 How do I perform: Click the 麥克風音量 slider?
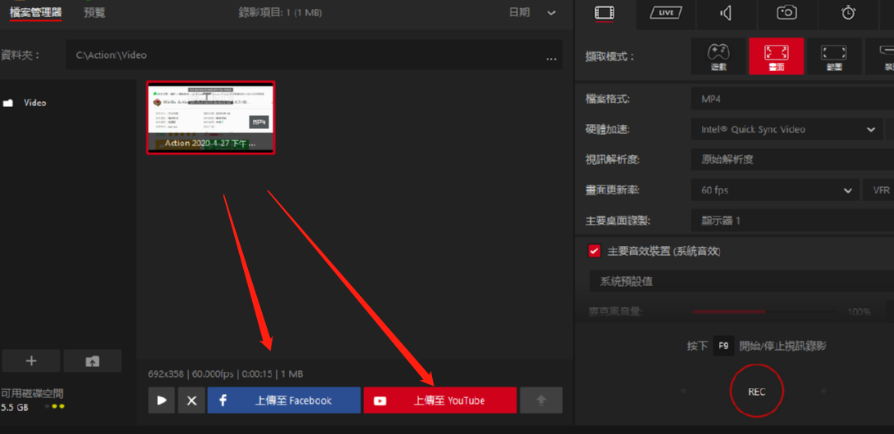click(x=767, y=312)
